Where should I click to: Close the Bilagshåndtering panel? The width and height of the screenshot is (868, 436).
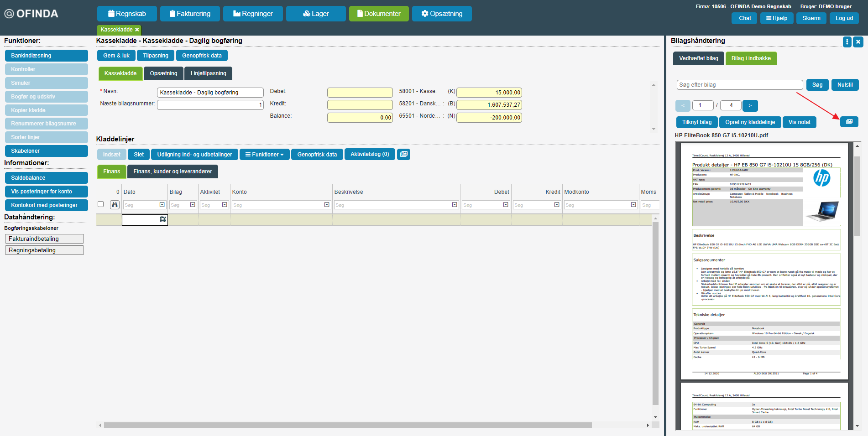[858, 42]
